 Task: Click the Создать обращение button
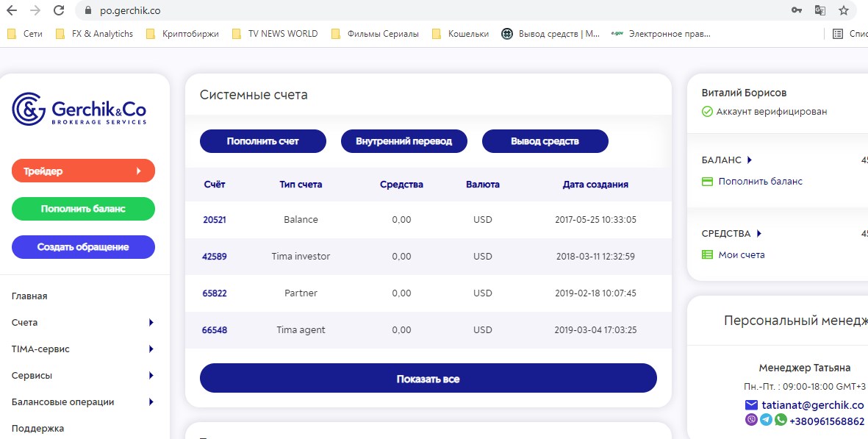point(83,247)
